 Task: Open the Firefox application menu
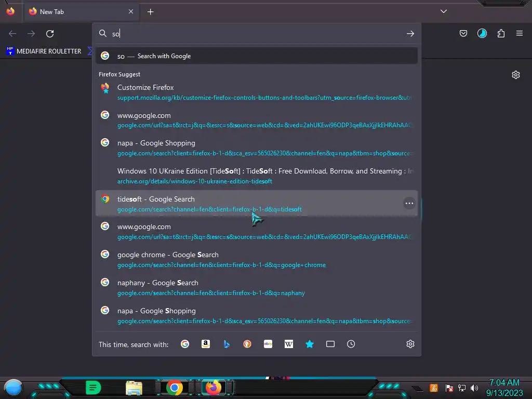point(520,33)
